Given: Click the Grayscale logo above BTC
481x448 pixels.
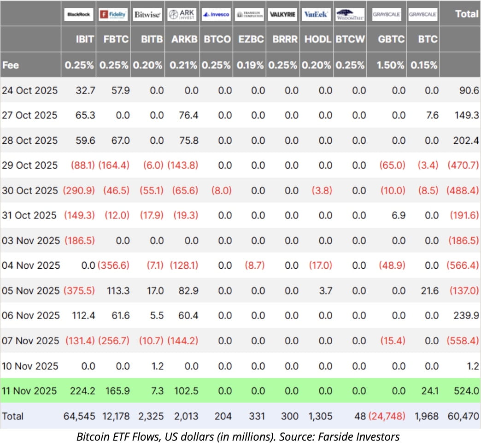Looking at the screenshot, I should coord(422,14).
